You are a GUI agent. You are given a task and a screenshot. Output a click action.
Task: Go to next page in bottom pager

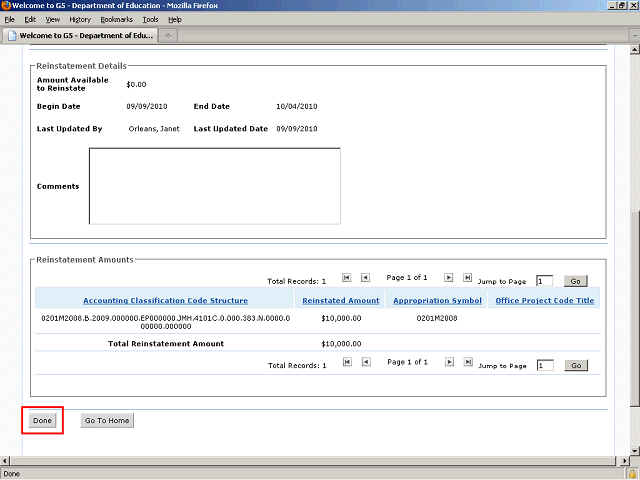coord(449,362)
